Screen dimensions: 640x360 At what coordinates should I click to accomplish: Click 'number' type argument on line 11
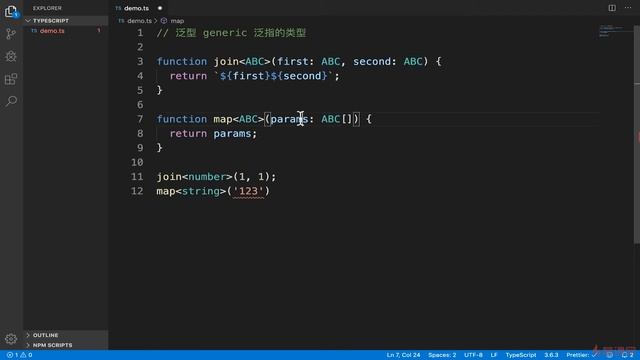pyautogui.click(x=207, y=177)
